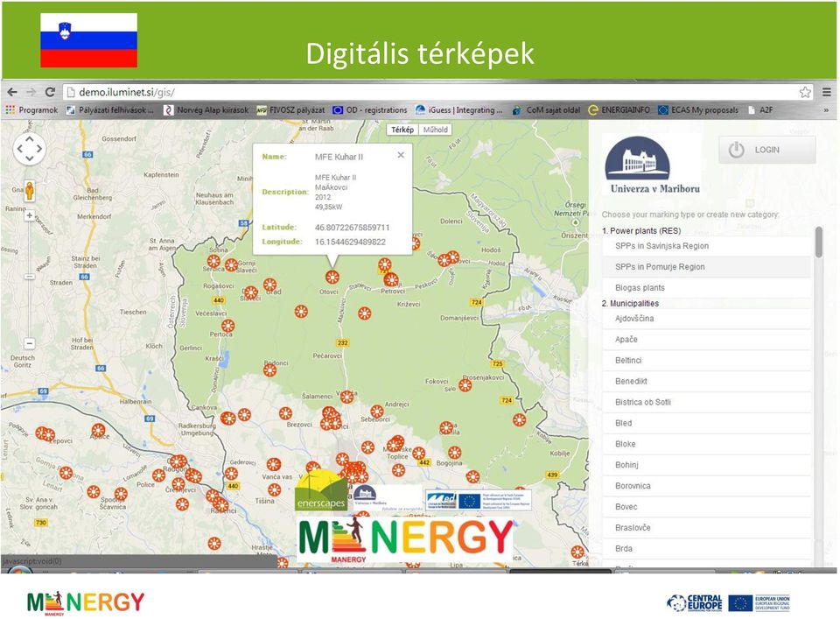The width and height of the screenshot is (840, 619).
Task: Select Bovec municipality
Action: (x=706, y=506)
